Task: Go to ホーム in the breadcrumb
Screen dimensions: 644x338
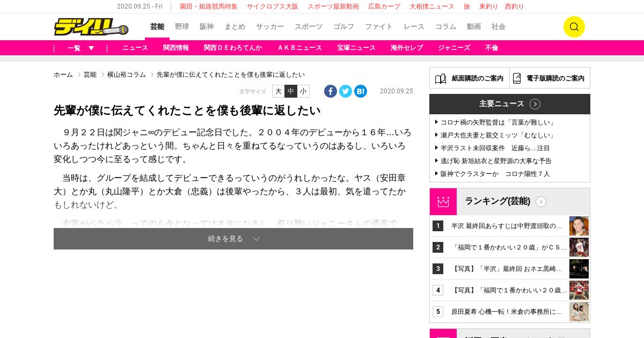Action: [63, 75]
